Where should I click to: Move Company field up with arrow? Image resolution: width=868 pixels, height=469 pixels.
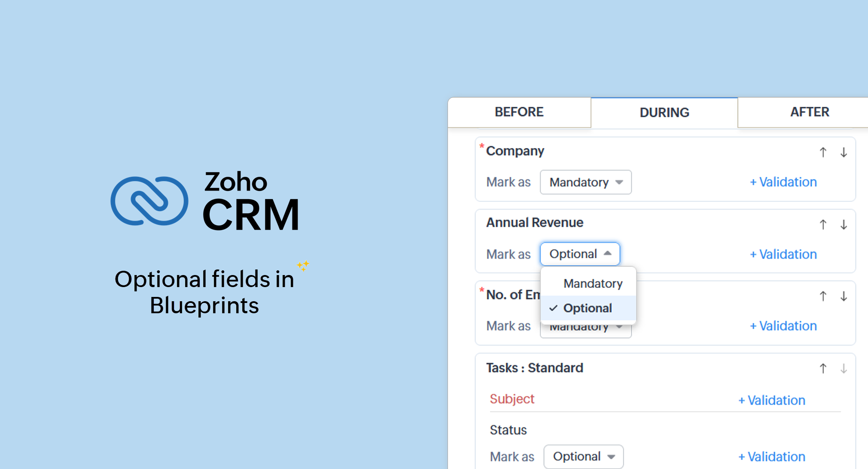pyautogui.click(x=822, y=152)
